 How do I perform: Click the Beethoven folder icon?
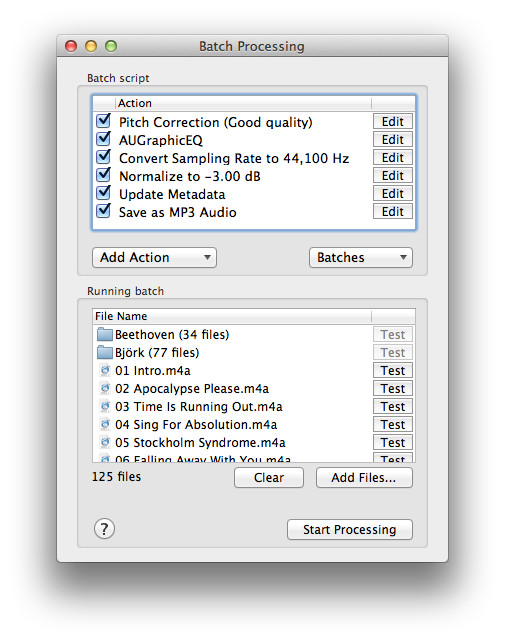pos(105,334)
